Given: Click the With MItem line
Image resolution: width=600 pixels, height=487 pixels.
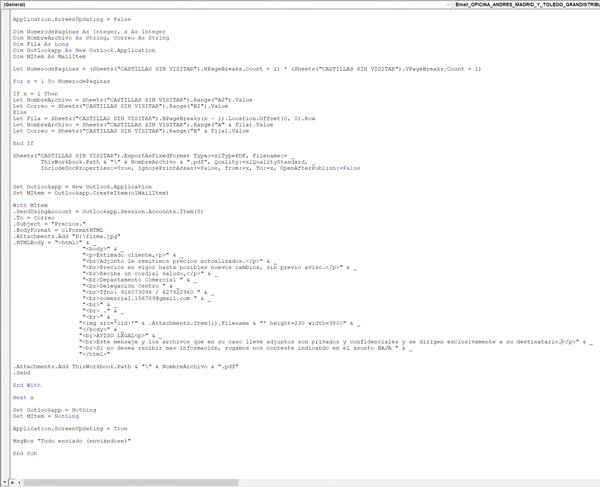Looking at the screenshot, I should pos(30,205).
